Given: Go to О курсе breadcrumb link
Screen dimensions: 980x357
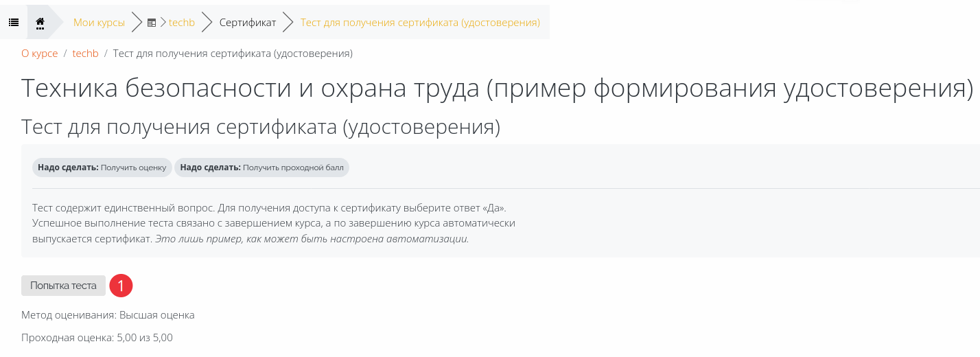Looking at the screenshot, I should tap(40, 54).
